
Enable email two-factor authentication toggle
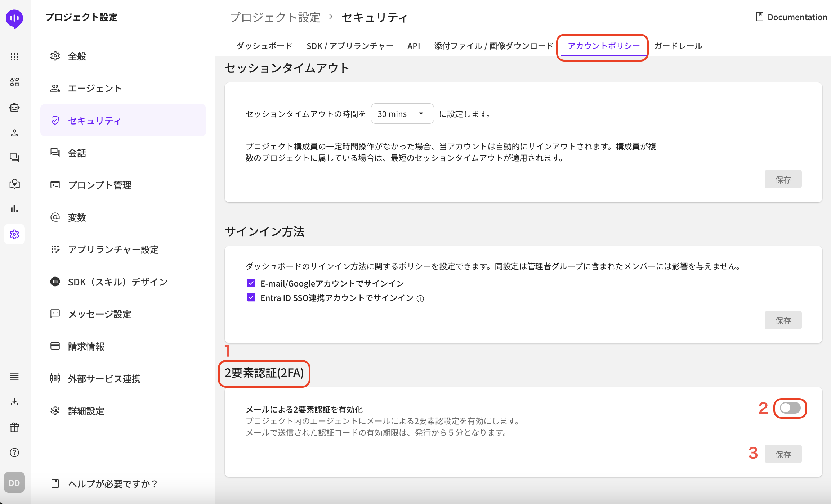pyautogui.click(x=790, y=408)
